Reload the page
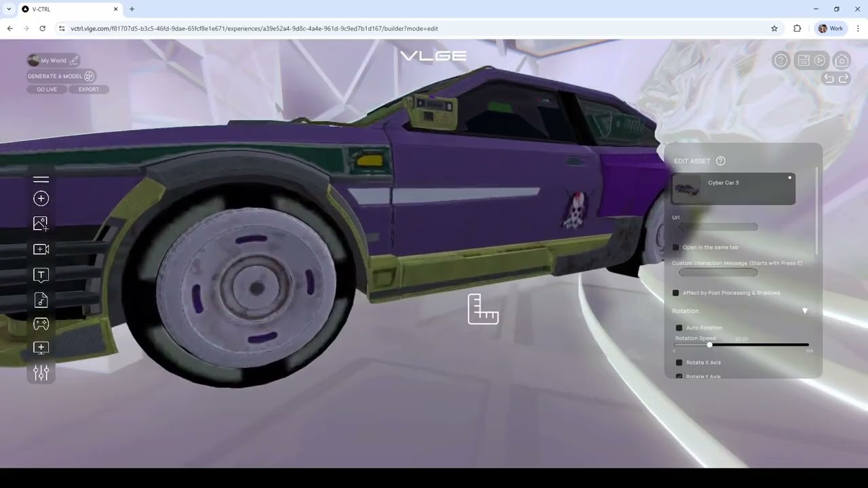Image resolution: width=868 pixels, height=488 pixels. (x=42, y=28)
